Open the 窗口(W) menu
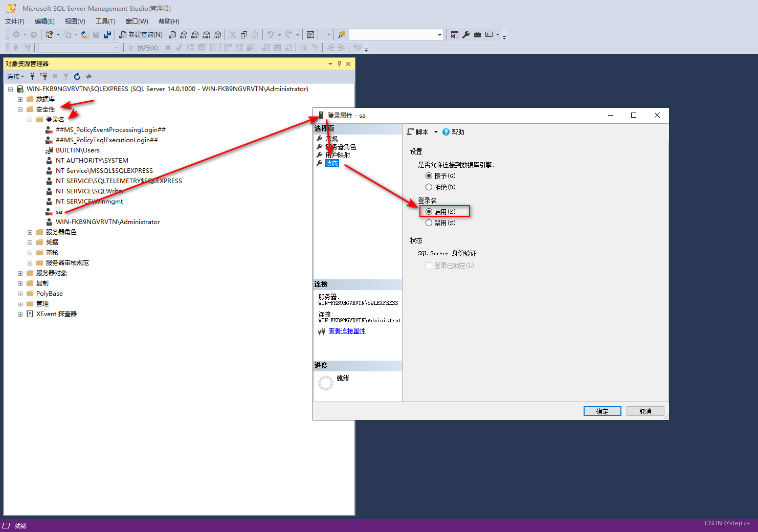 point(137,21)
